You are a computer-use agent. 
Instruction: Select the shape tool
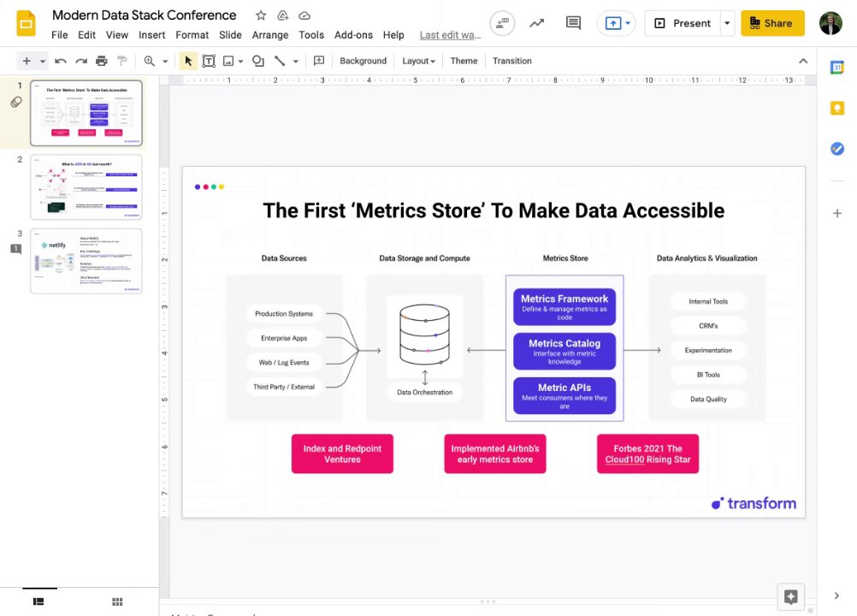click(x=258, y=61)
